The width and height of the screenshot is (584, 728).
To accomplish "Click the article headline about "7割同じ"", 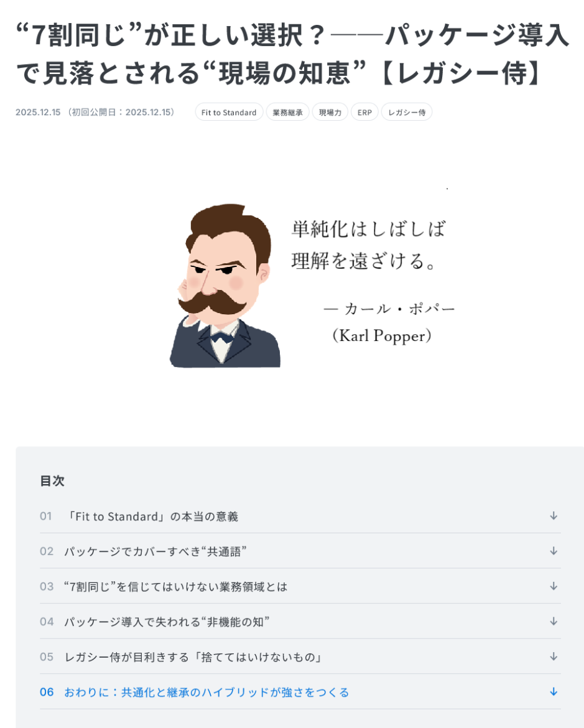I will tap(292, 54).
